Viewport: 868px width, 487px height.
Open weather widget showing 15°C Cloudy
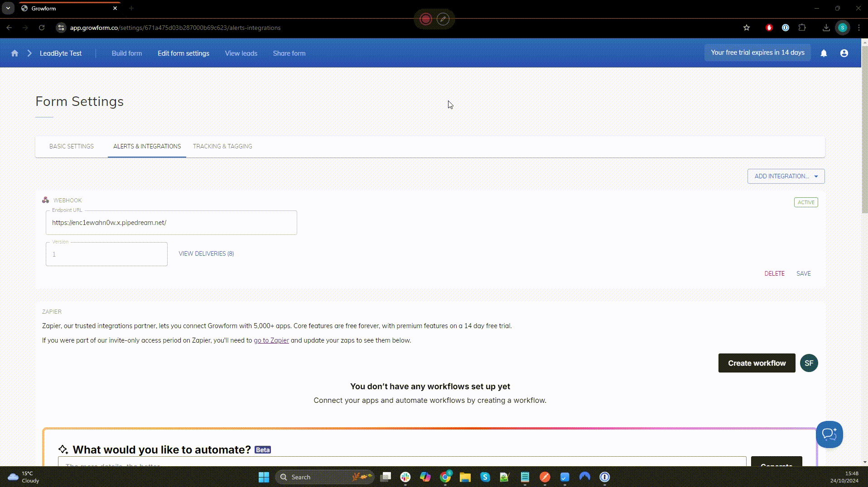24,477
